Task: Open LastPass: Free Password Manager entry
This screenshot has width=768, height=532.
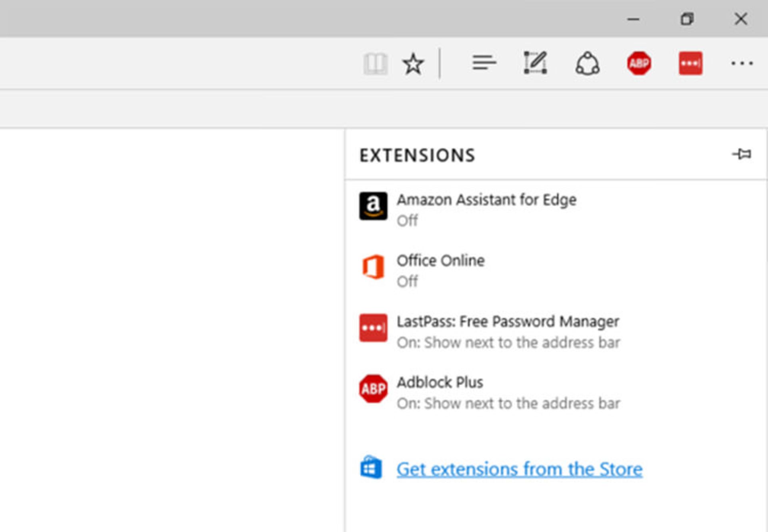Action: [508, 321]
